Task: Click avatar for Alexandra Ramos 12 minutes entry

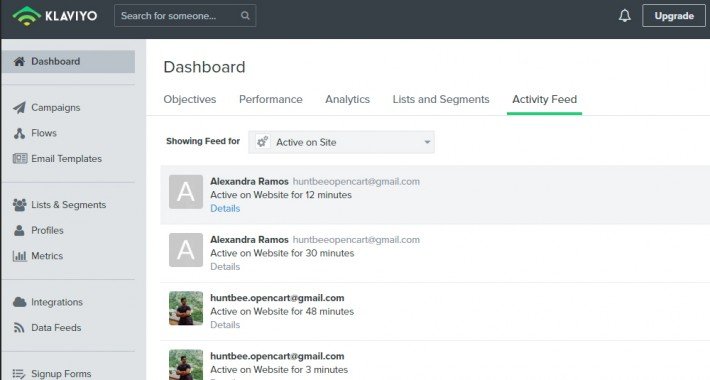Action: pyautogui.click(x=186, y=192)
